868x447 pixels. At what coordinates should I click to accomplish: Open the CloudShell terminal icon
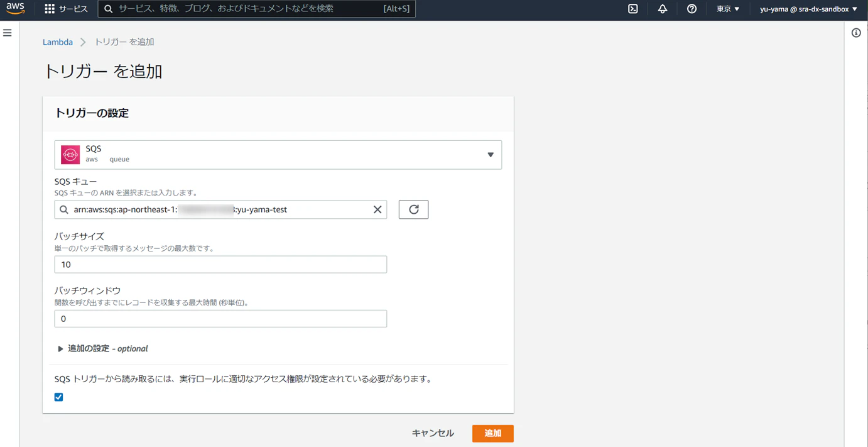633,9
